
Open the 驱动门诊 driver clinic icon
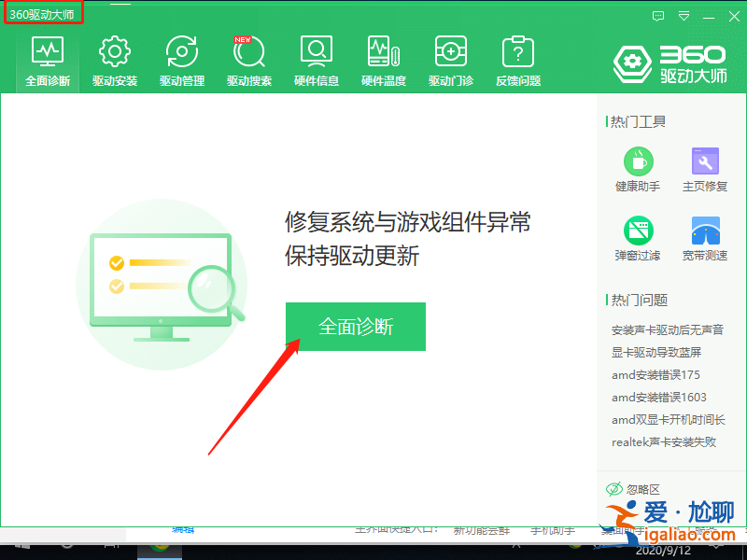(x=450, y=58)
